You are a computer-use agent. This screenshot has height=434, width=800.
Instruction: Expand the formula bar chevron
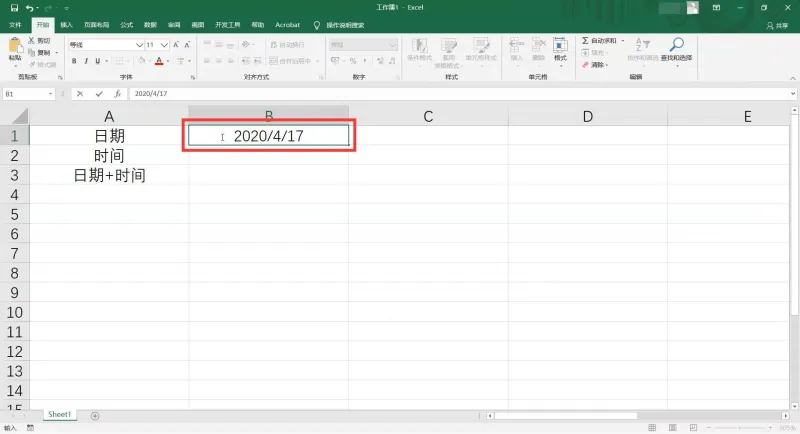point(792,94)
